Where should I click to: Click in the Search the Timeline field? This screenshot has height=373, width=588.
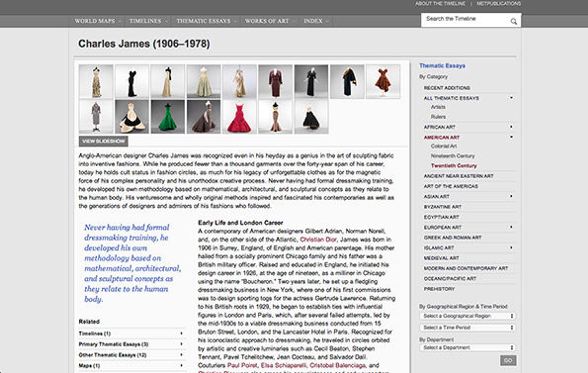click(x=464, y=19)
